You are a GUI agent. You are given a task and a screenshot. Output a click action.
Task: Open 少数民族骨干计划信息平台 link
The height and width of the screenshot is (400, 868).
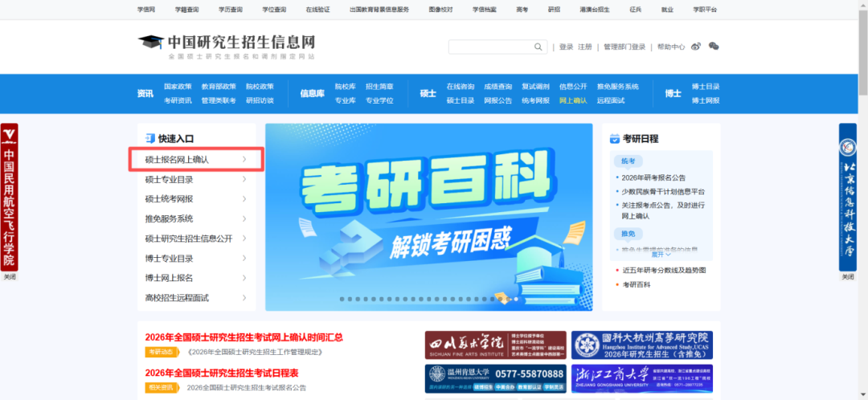point(663,191)
